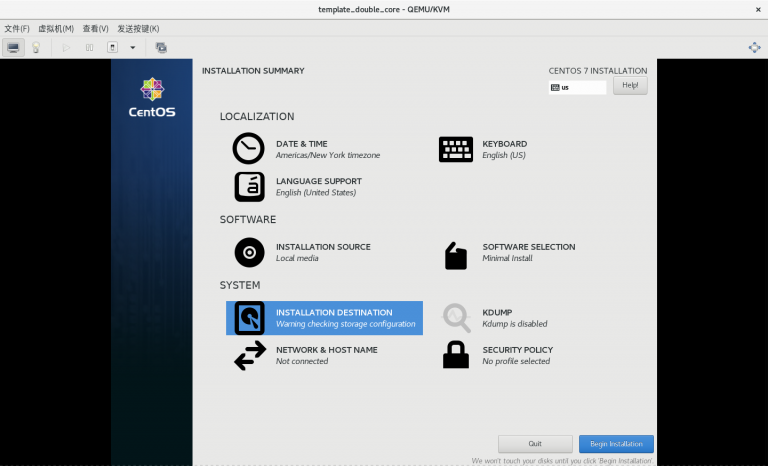The width and height of the screenshot is (768, 466).
Task: Click the Security Policy padlock icon
Action: (x=456, y=355)
